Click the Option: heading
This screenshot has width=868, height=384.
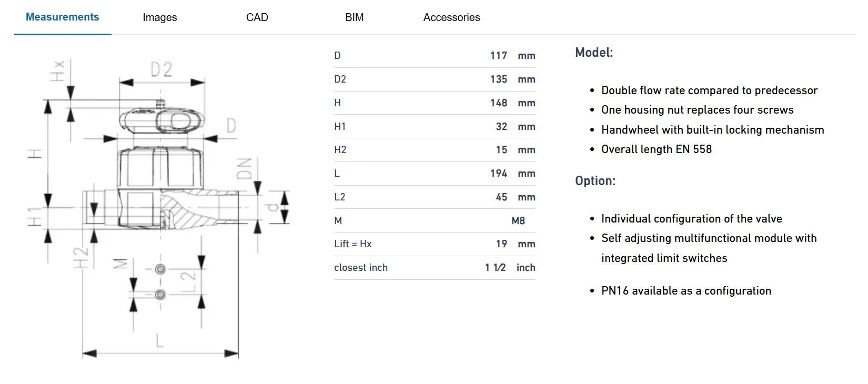[595, 181]
